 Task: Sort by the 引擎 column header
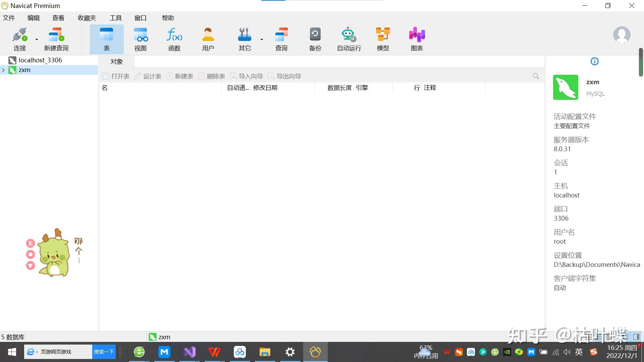click(x=373, y=88)
